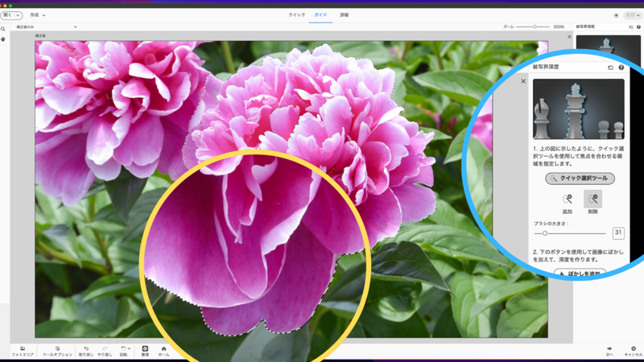The image size is (644, 362).
Task: Switch to the クイック tab
Action: 296,14
